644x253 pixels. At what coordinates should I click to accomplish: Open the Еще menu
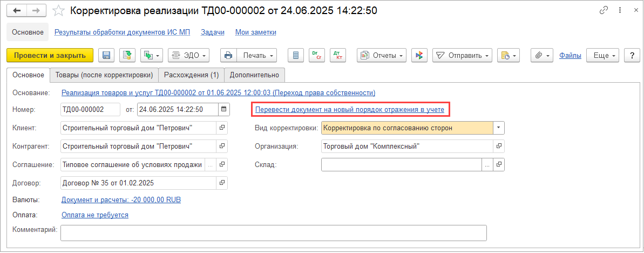pyautogui.click(x=603, y=56)
